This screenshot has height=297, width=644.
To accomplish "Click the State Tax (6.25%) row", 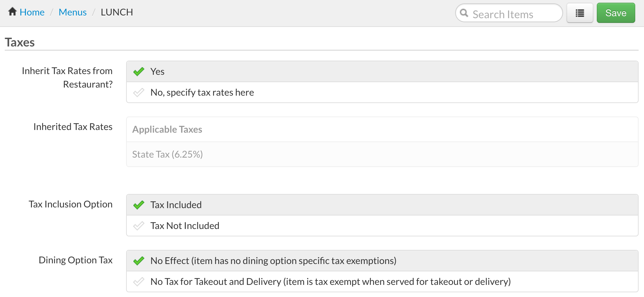I will [x=168, y=155].
